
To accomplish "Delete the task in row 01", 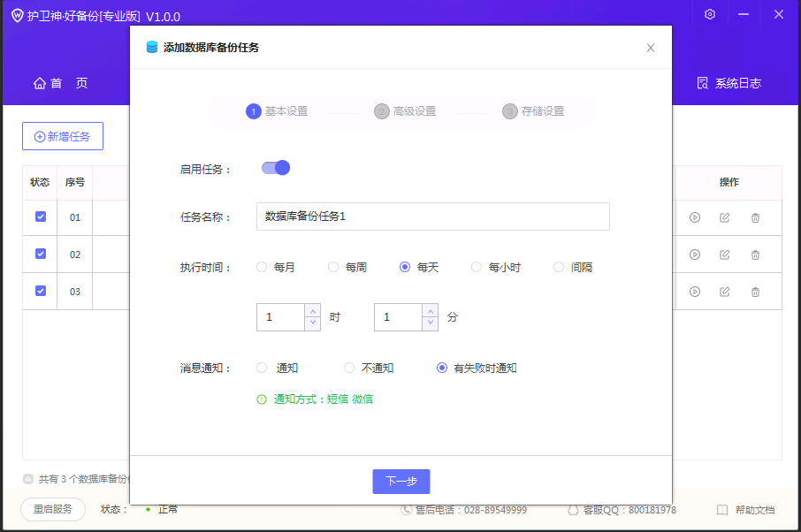I will (755, 218).
